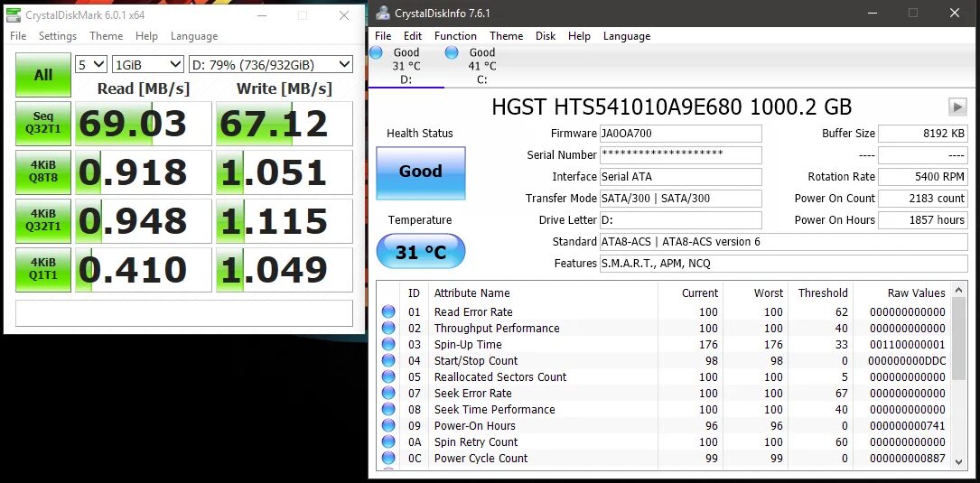This screenshot has width=980, height=483.
Task: Click the Power On Hours field 1857 hours
Action: (x=923, y=220)
